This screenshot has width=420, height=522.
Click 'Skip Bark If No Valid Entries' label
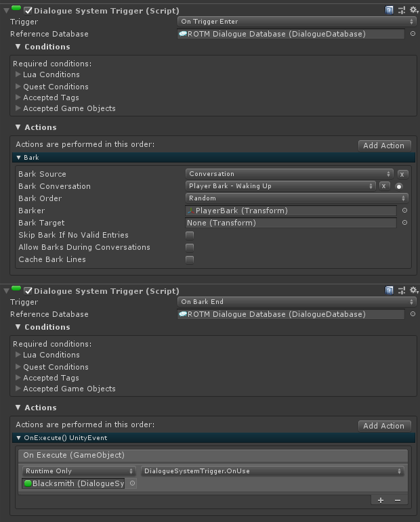click(x=73, y=235)
